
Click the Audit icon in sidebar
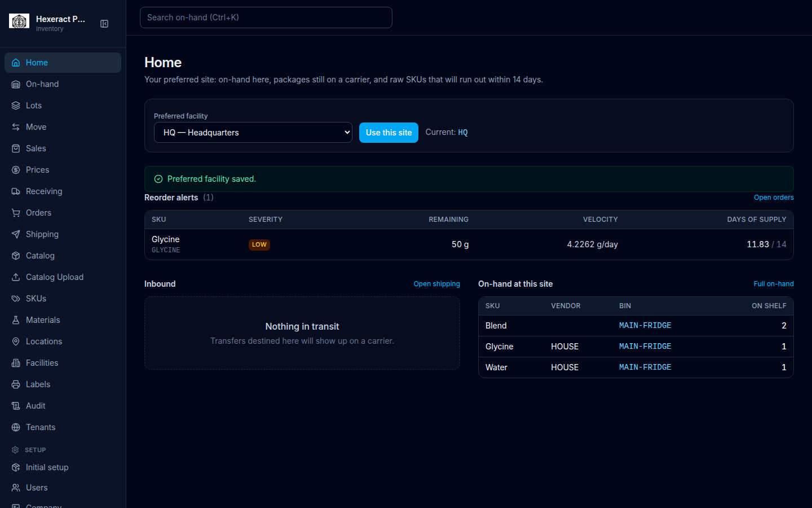(x=16, y=406)
